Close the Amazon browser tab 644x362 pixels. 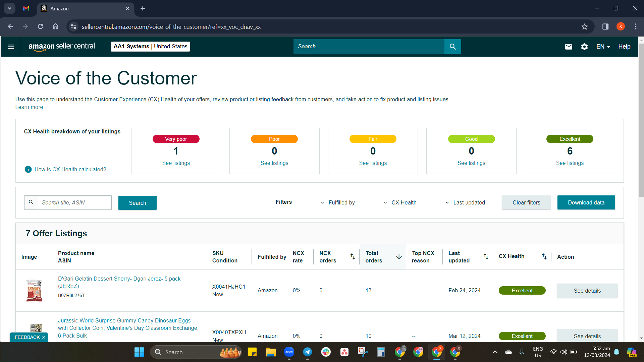click(x=127, y=8)
